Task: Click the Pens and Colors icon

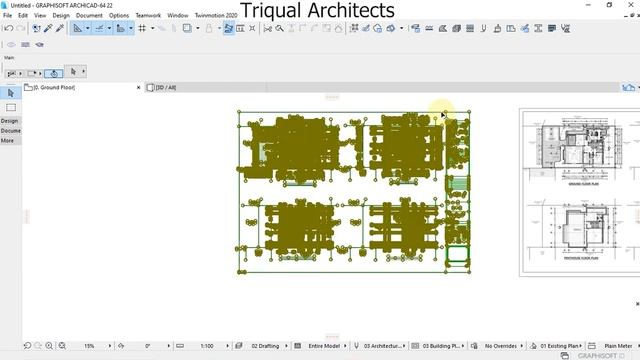Action: (x=483, y=28)
